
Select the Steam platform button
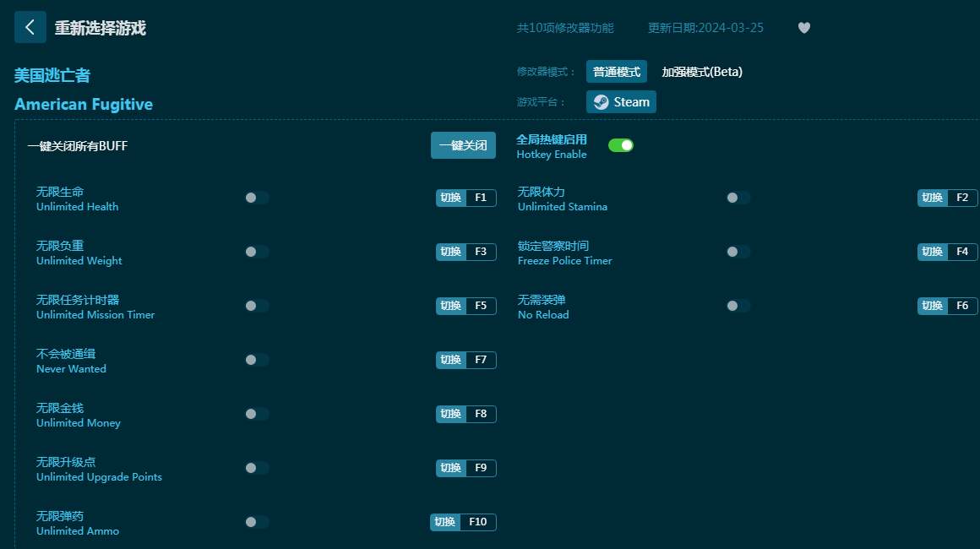[621, 102]
